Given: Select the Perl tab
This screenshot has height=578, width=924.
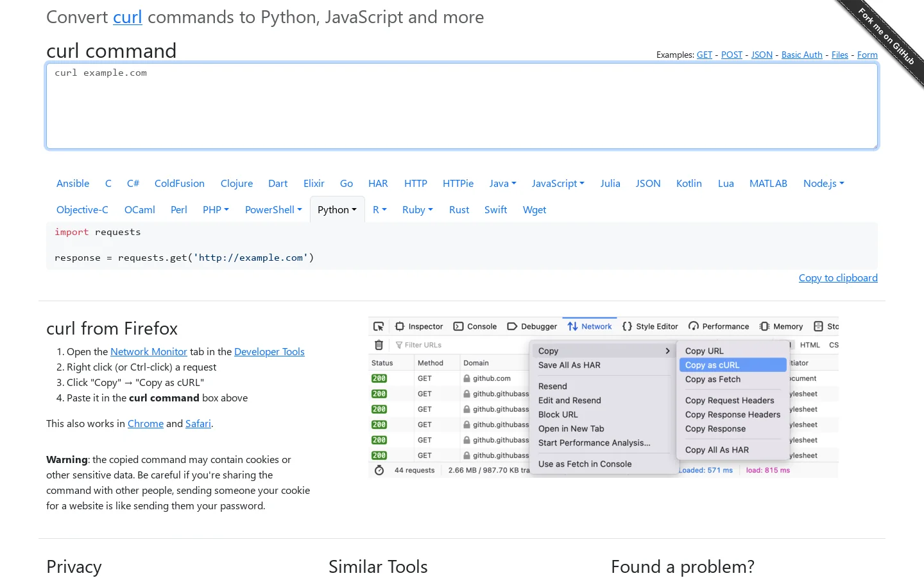Looking at the screenshot, I should pos(179,210).
